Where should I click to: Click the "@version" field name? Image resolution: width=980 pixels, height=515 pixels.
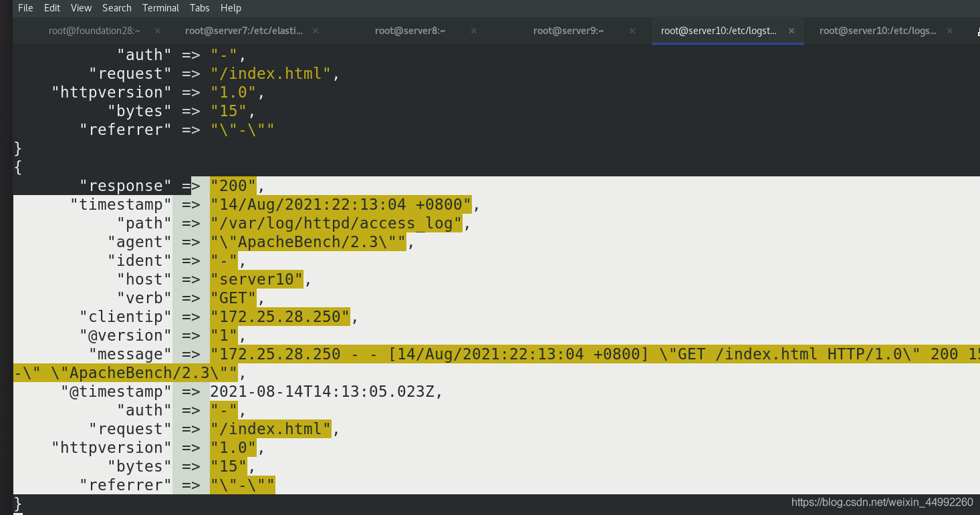[x=126, y=335]
